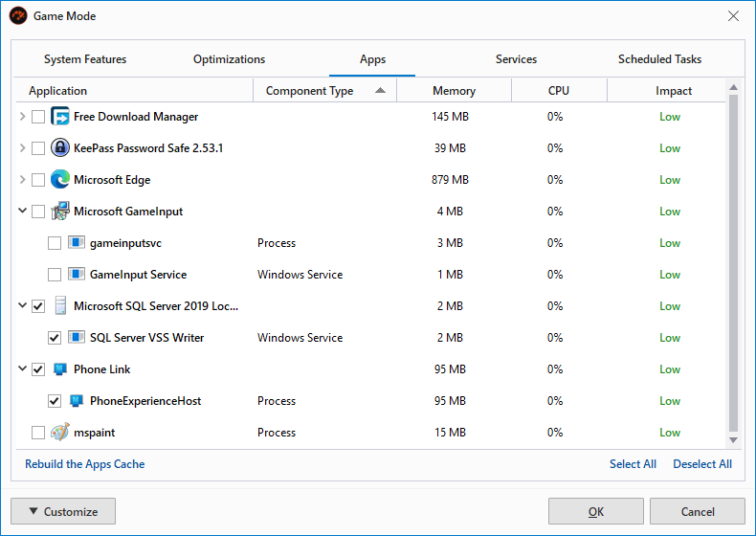
Task: Click the scroll down arrow of list scrollbar
Action: click(734, 439)
